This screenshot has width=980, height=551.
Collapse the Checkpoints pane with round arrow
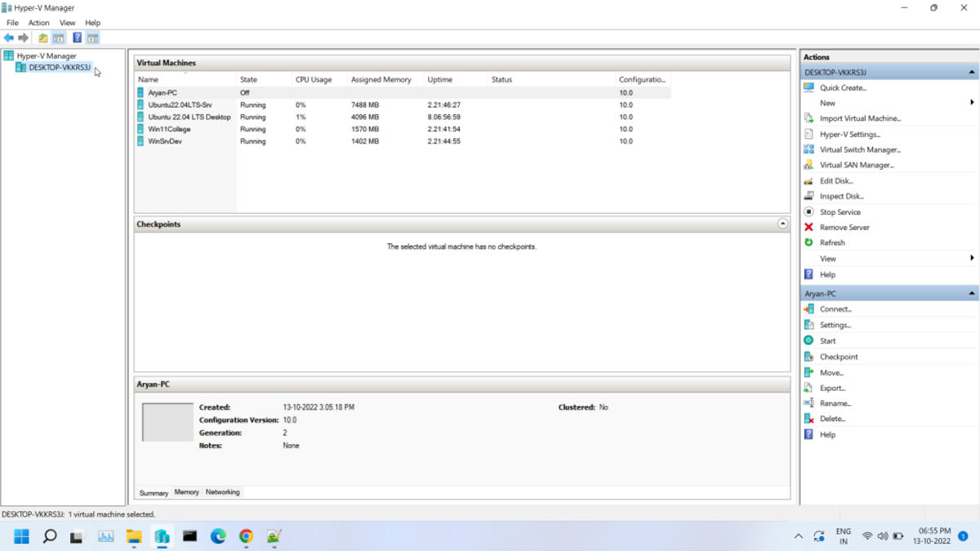tap(782, 224)
